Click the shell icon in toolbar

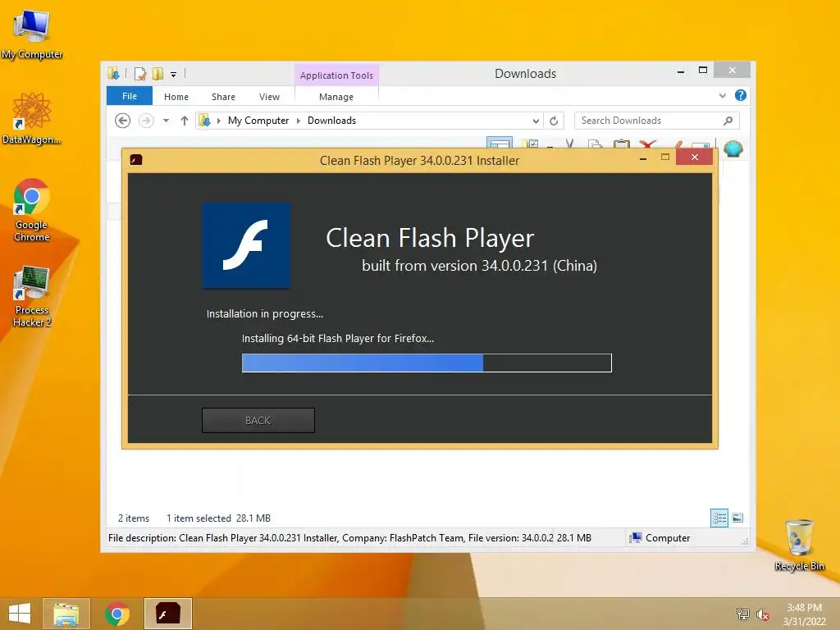click(733, 148)
